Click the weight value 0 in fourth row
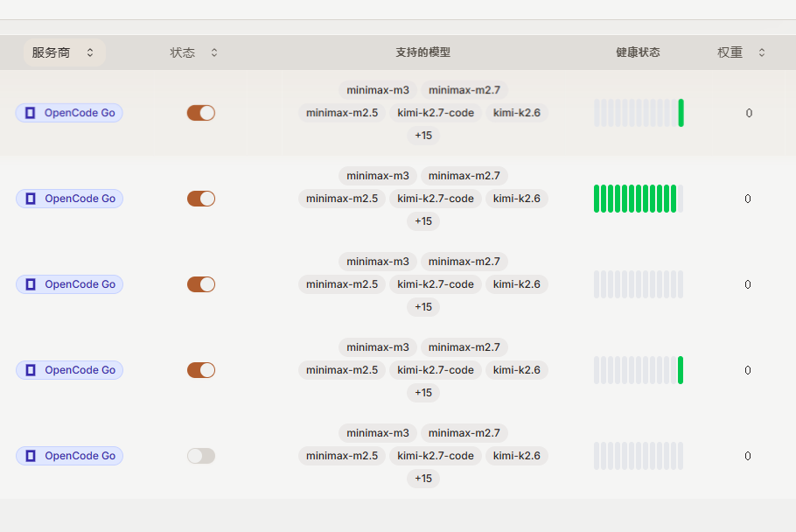796x532 pixels. (x=748, y=371)
